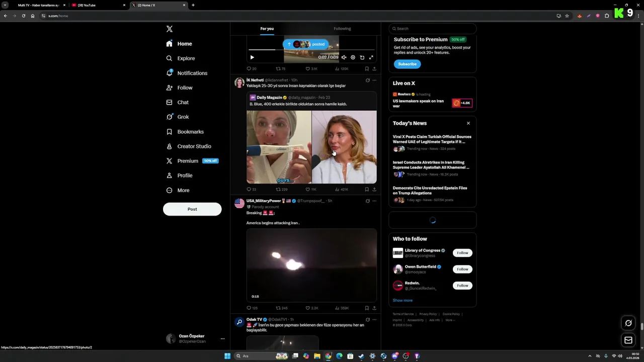Open the USA_MilitaryPower post's options menu

tap(374, 201)
